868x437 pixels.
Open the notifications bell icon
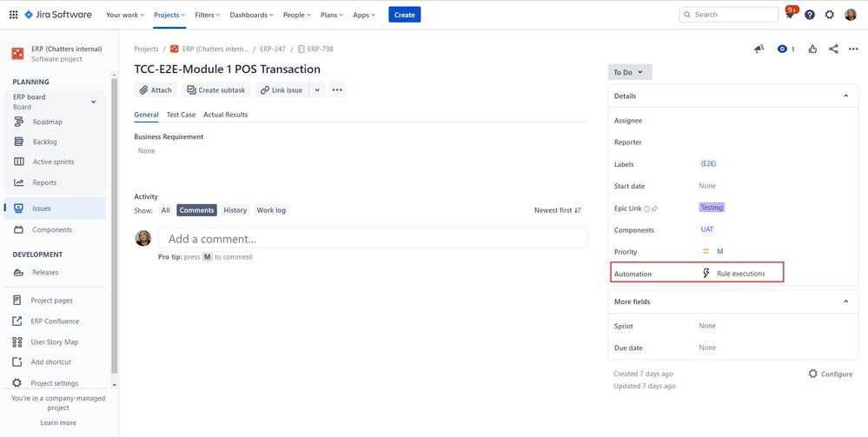tap(790, 15)
